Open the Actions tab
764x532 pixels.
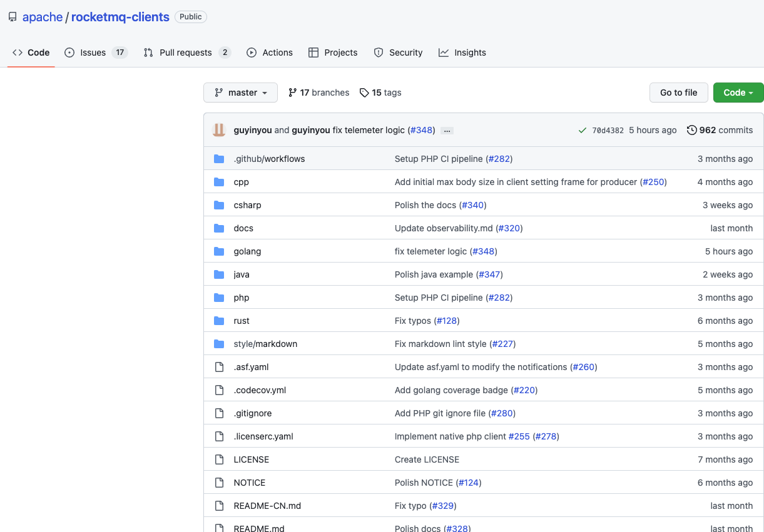[270, 53]
